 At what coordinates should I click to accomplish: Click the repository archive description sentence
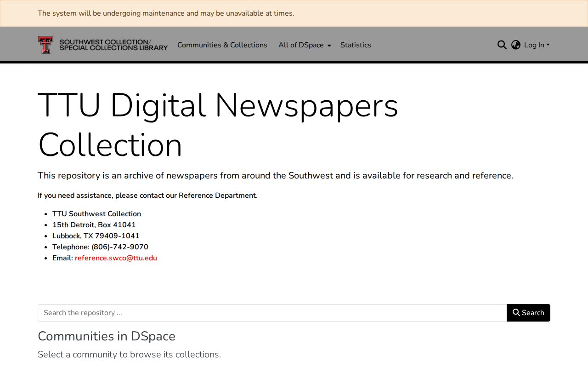coord(276,176)
